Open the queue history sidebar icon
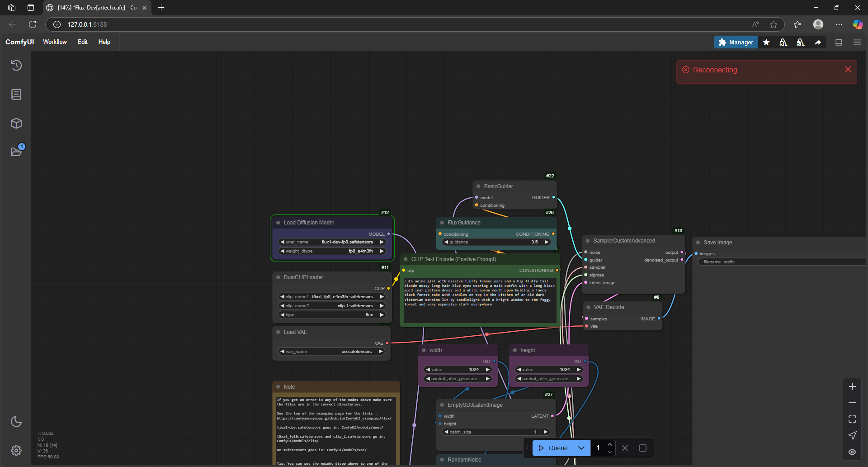This screenshot has width=868, height=467. tap(16, 66)
